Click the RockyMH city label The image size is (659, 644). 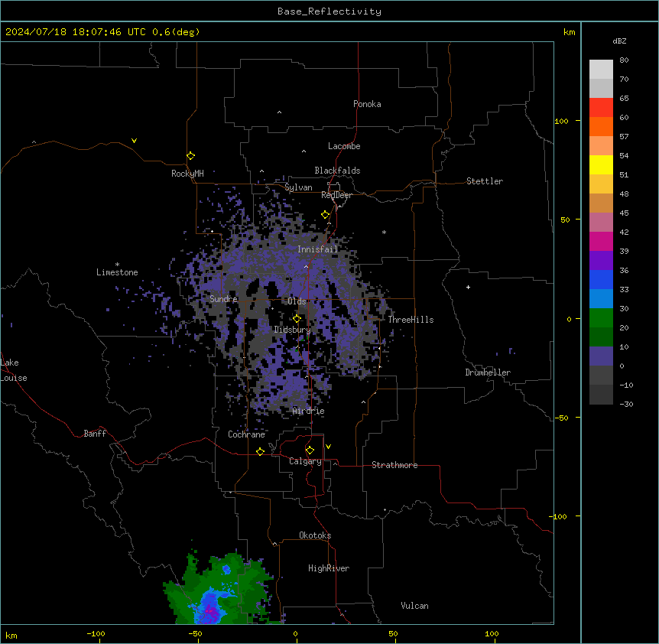pyautogui.click(x=187, y=174)
